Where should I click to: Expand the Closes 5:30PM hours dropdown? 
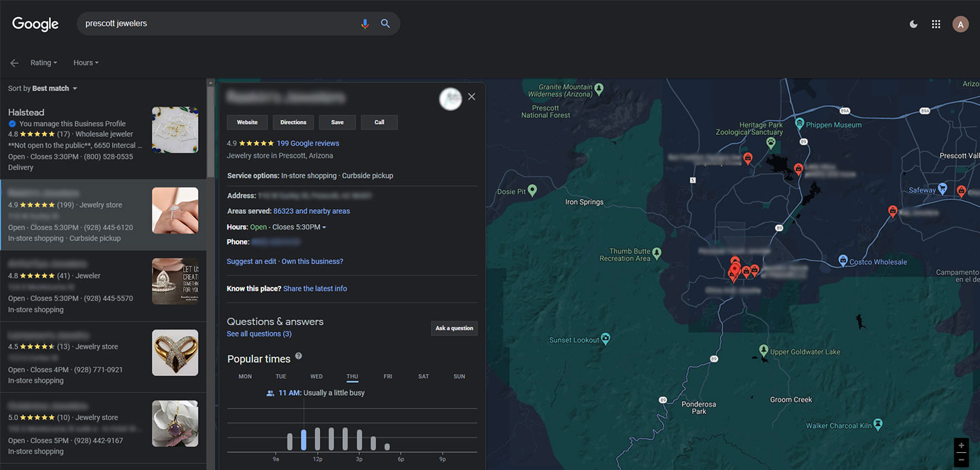tap(299, 227)
